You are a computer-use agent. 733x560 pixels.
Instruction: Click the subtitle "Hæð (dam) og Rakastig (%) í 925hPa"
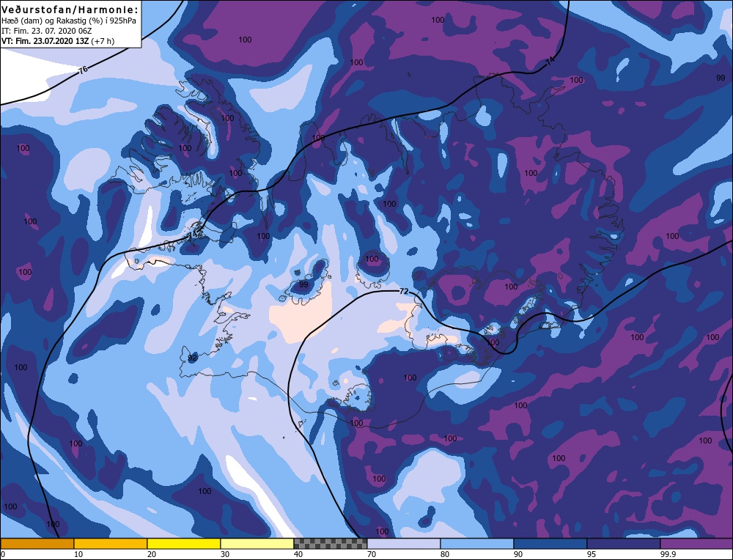click(69, 21)
